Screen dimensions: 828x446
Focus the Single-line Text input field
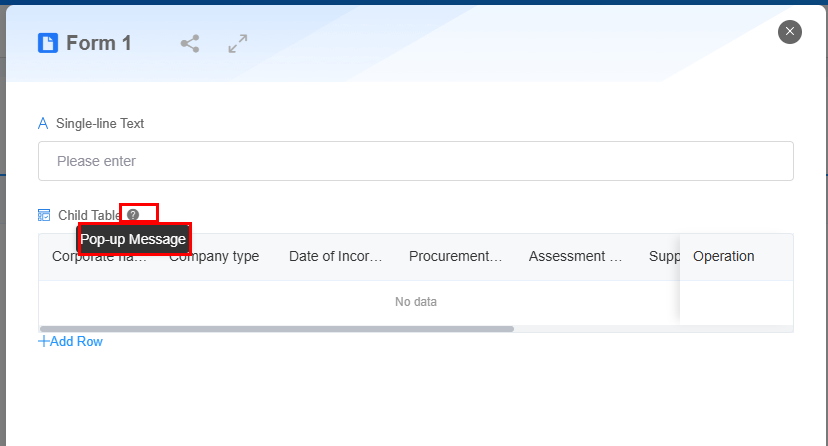(416, 161)
